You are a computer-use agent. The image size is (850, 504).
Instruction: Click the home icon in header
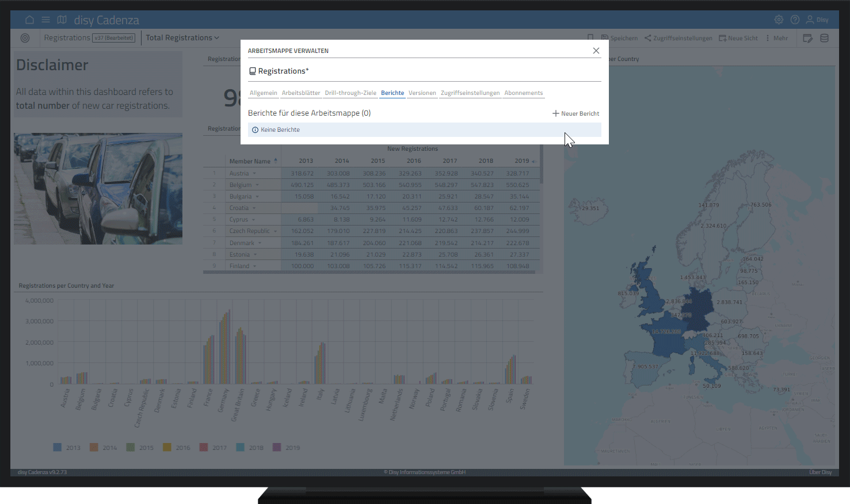point(29,20)
